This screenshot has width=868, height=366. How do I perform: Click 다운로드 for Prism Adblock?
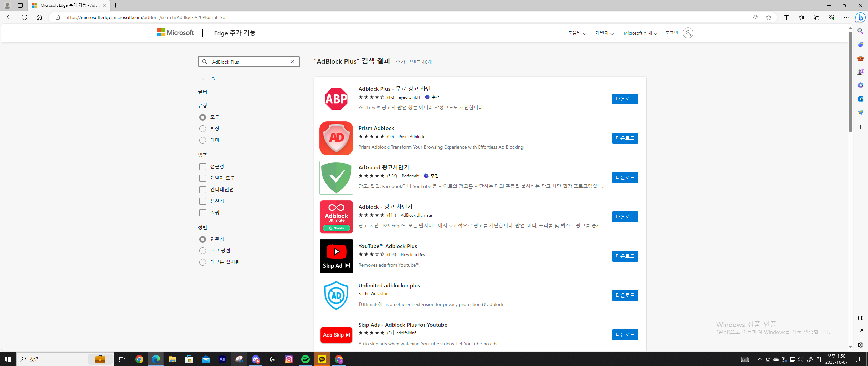point(625,138)
